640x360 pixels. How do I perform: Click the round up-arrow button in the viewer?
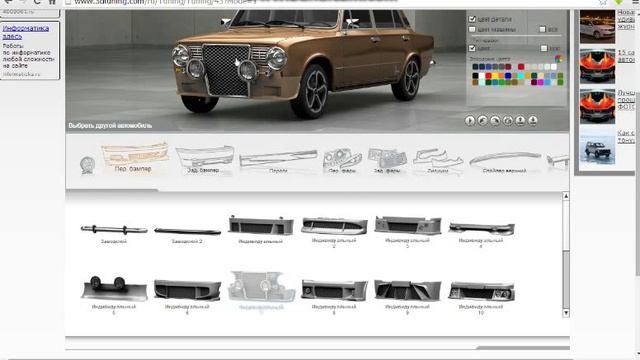tap(520, 120)
